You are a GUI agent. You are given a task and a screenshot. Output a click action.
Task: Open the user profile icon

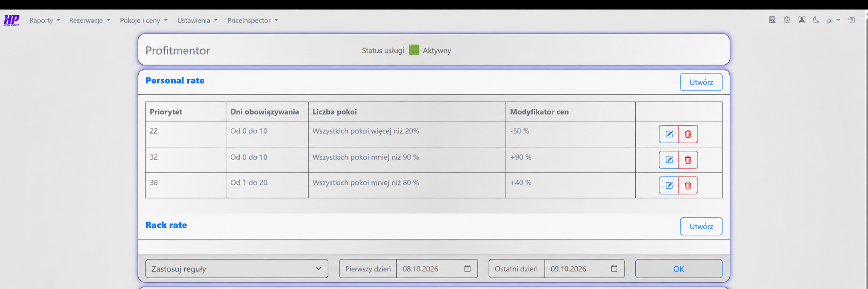click(802, 20)
